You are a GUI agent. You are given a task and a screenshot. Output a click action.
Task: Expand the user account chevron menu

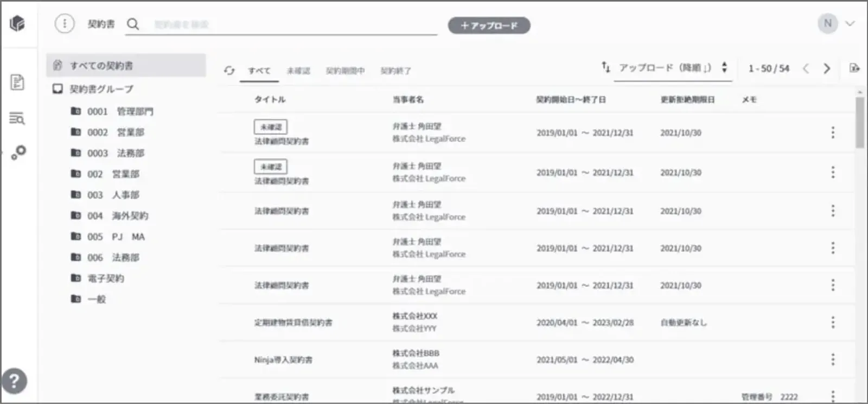[850, 23]
